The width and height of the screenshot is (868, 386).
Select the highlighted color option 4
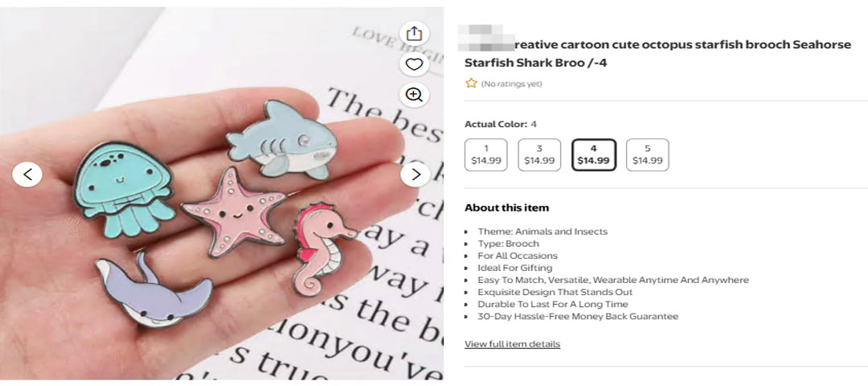(593, 154)
